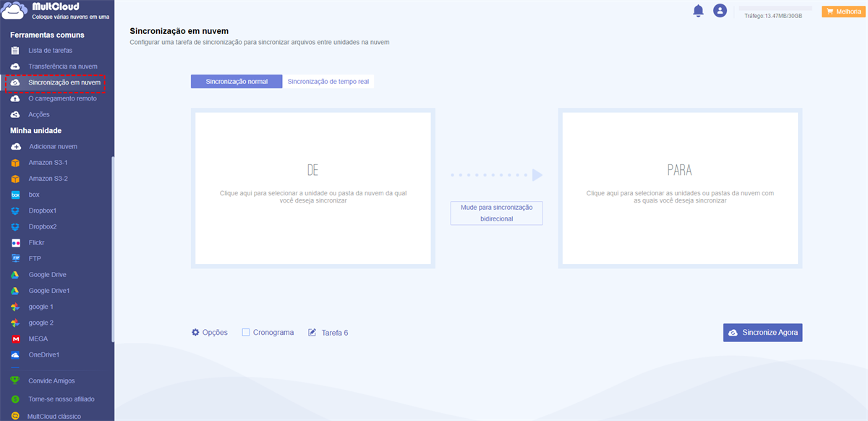Click the Amazon S3-2 box icon
Viewport: 868px width, 421px height.
click(15, 179)
